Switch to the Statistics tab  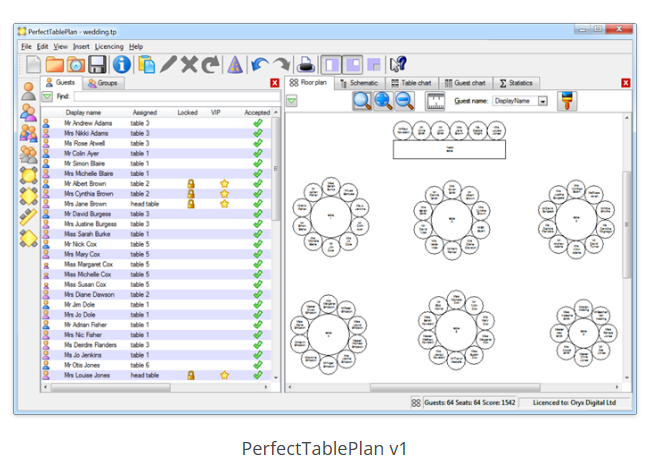pyautogui.click(x=516, y=83)
